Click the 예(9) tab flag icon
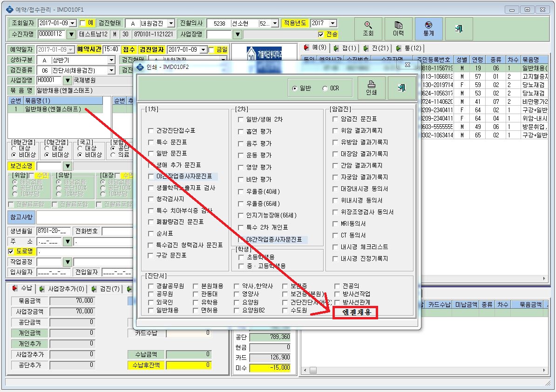The width and height of the screenshot is (556, 392). 305,47
